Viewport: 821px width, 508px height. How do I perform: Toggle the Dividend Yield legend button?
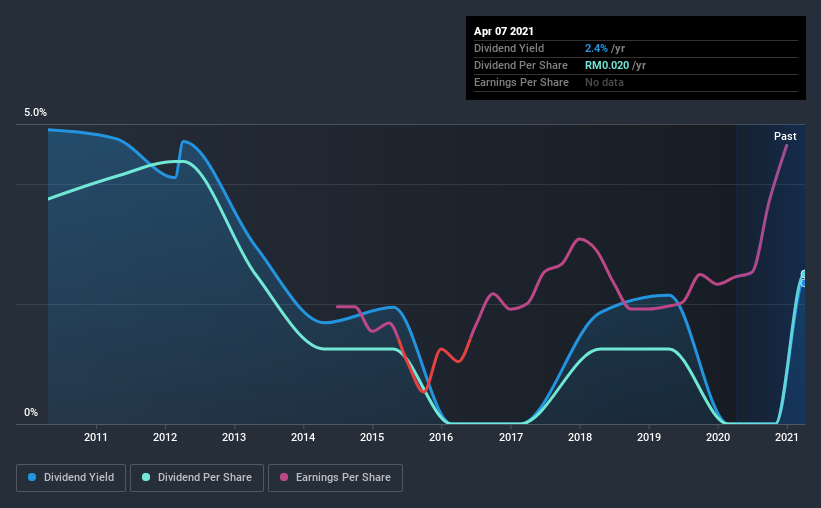click(71, 478)
